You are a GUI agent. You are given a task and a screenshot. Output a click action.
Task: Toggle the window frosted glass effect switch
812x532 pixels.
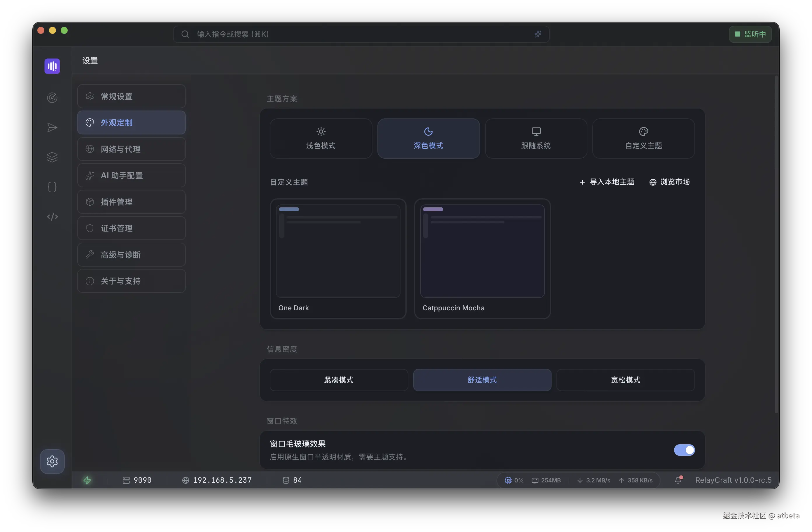coord(684,450)
